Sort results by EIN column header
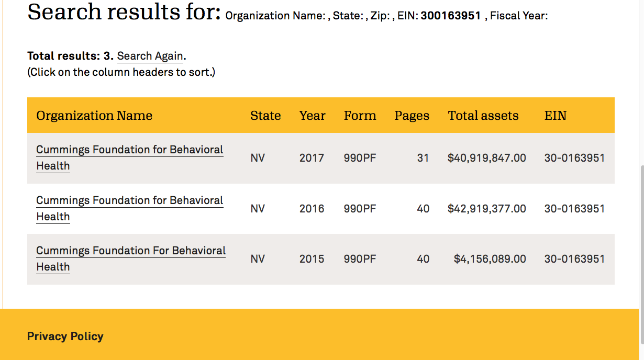This screenshot has width=644, height=360. point(555,116)
